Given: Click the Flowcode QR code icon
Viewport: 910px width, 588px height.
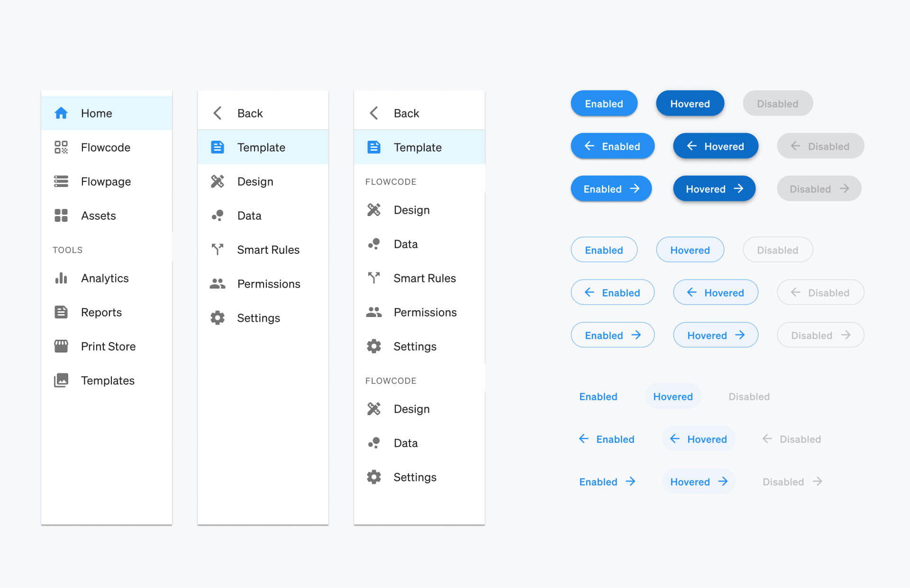Looking at the screenshot, I should coord(61,147).
